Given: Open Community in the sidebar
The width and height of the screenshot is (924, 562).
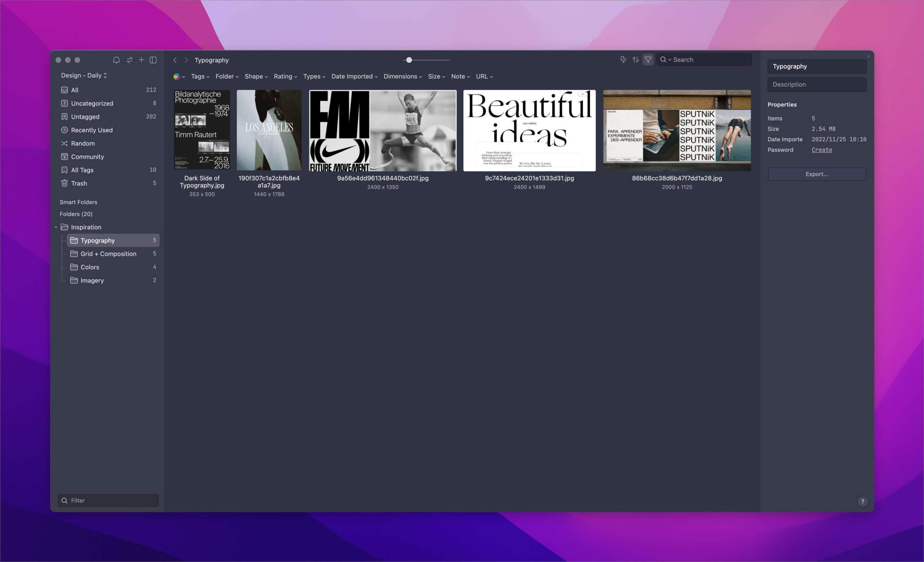Looking at the screenshot, I should [108, 157].
